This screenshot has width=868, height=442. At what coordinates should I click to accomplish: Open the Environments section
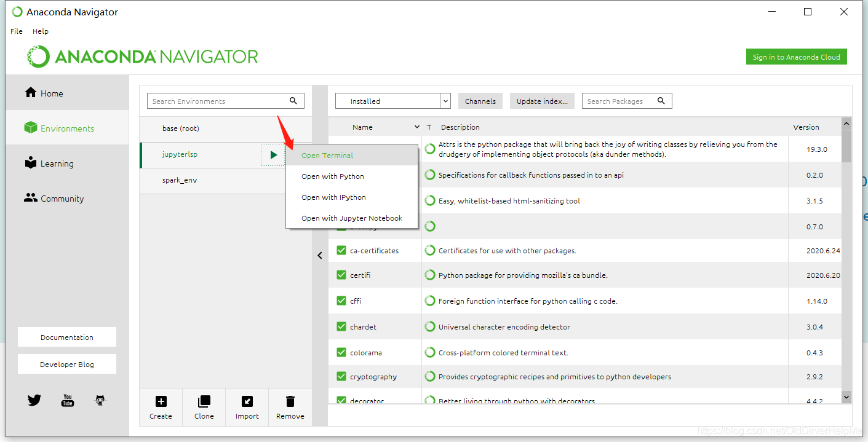[67, 128]
